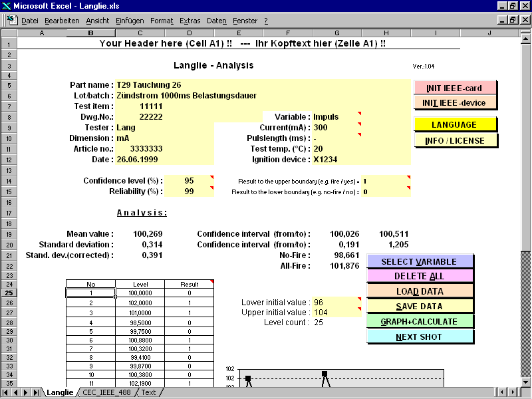Click the yellow LANGUAGE button

coord(455,124)
